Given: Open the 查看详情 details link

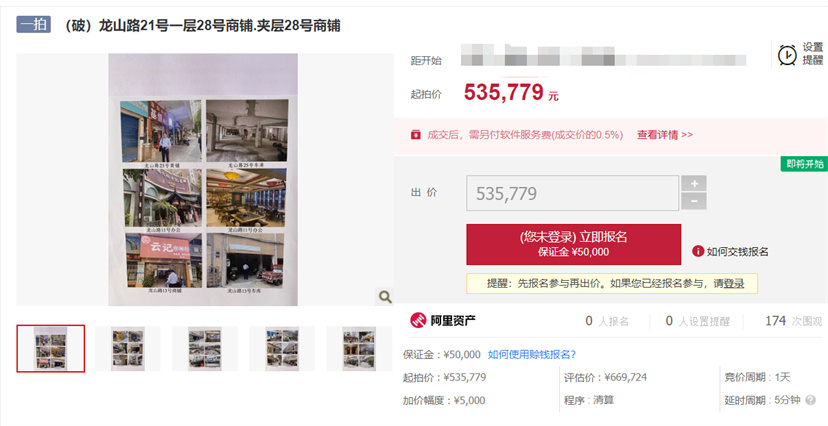Looking at the screenshot, I should pos(665,135).
